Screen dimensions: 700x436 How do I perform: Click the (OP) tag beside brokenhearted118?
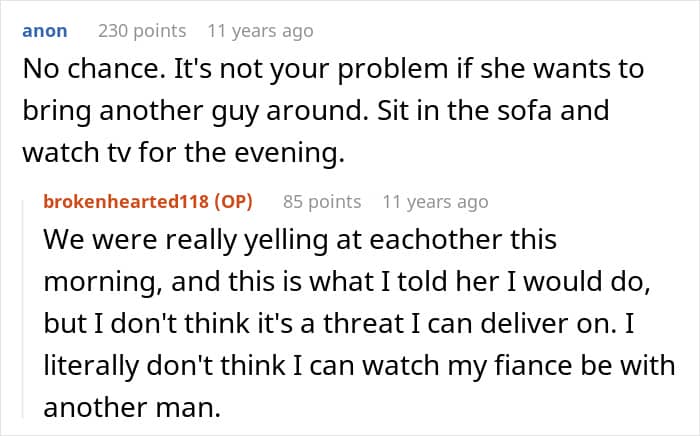(x=233, y=202)
